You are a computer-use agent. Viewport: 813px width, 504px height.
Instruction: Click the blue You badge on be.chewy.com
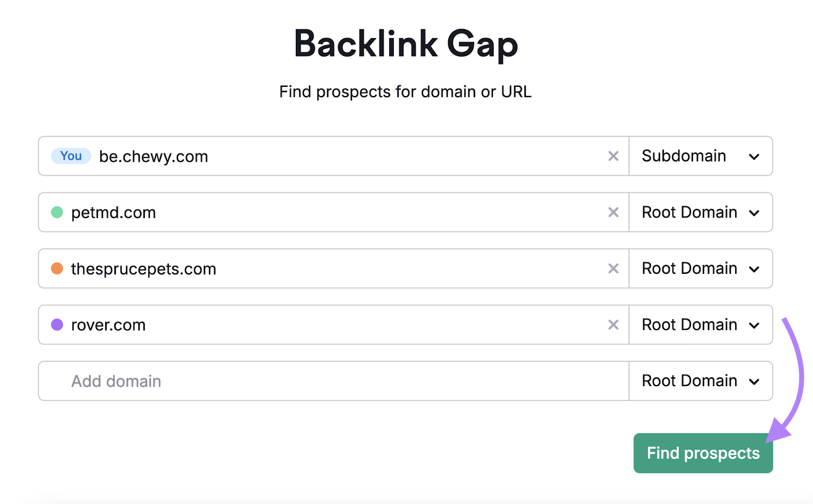pyautogui.click(x=71, y=156)
